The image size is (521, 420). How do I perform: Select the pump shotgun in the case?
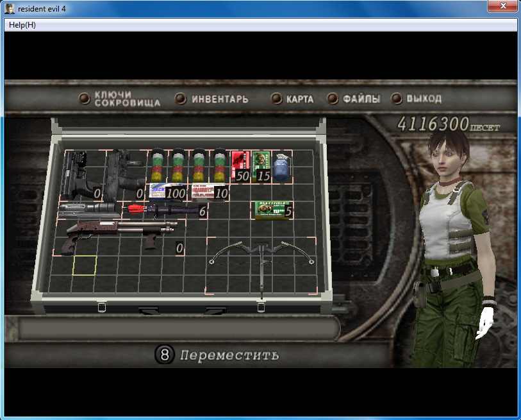pyautogui.click(x=120, y=237)
